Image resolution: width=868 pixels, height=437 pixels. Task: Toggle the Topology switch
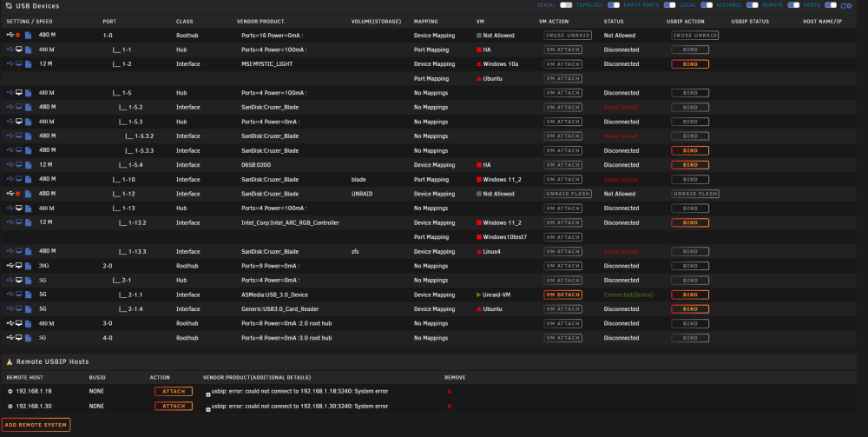click(x=614, y=5)
